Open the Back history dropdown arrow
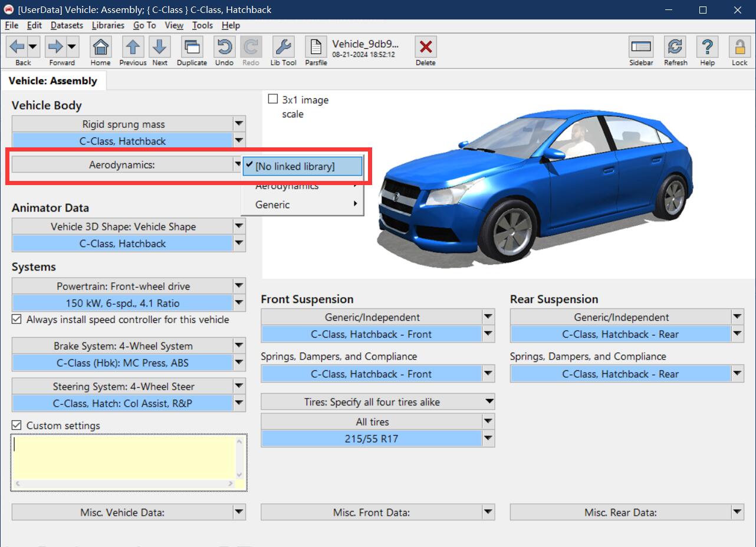 pyautogui.click(x=33, y=47)
